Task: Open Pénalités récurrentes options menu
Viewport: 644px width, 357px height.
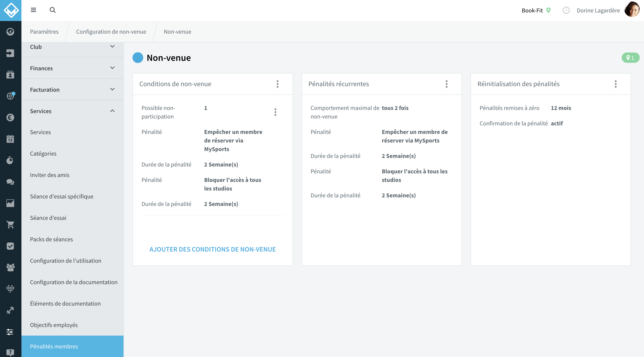Action: pos(447,84)
